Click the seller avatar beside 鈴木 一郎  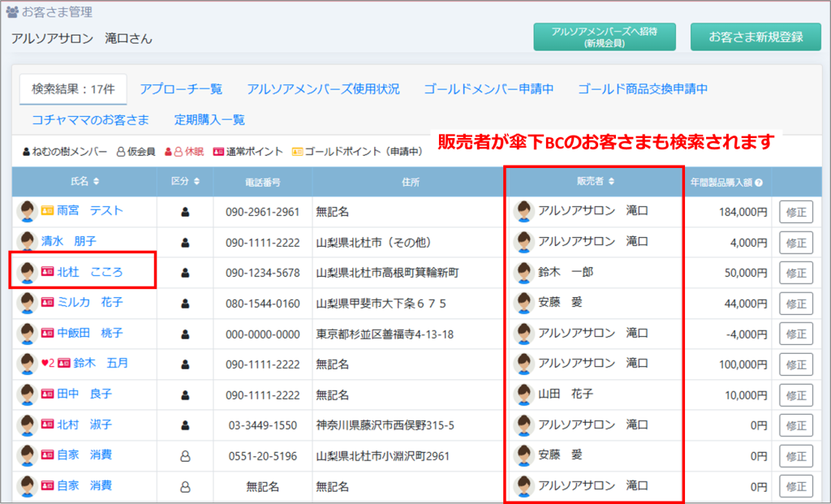click(x=524, y=272)
